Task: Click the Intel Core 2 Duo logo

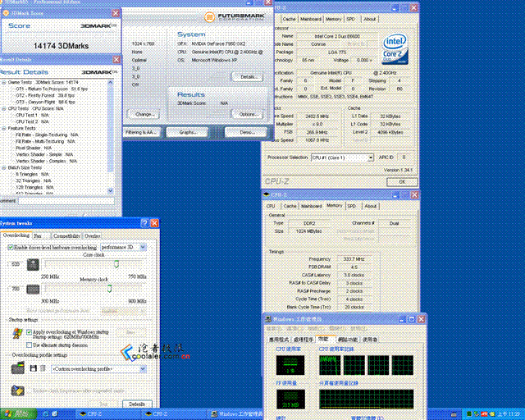Action: 395,49
